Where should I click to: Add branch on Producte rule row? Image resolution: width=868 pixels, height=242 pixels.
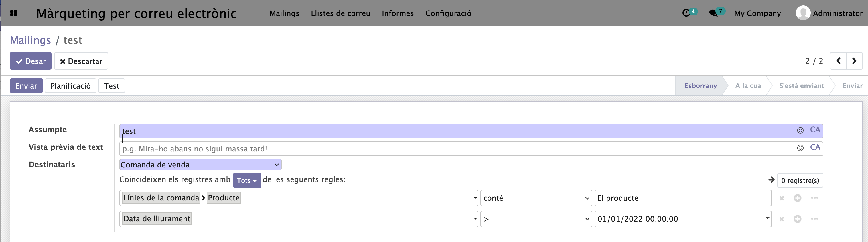pos(814,198)
